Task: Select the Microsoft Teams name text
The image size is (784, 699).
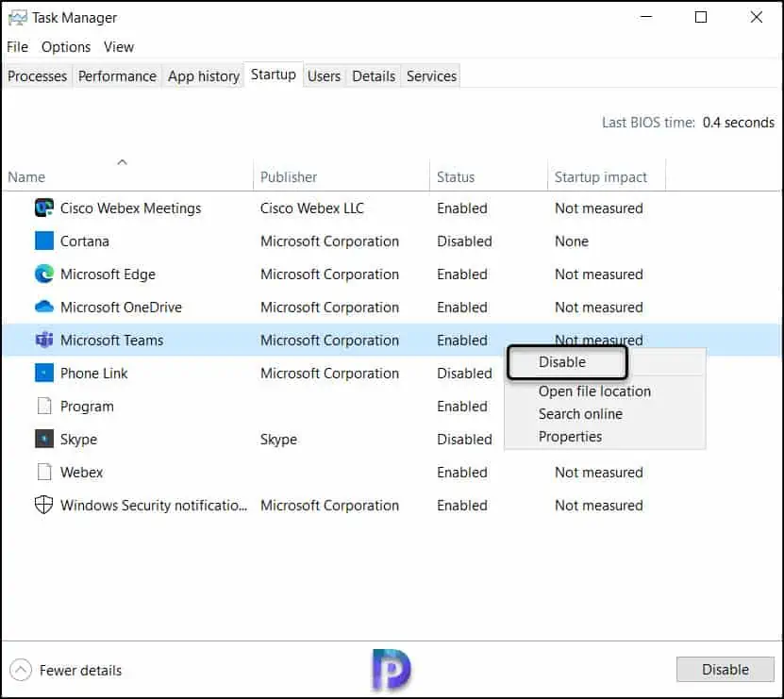Action: pos(111,340)
